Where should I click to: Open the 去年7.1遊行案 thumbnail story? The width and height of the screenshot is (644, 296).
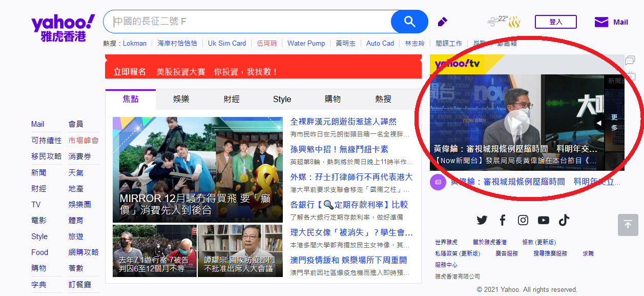pos(155,251)
